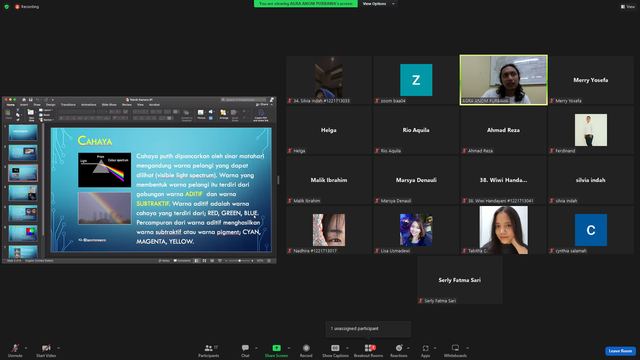Open Breakout Rooms
Image resolution: width=640 pixels, height=360 pixels.
(x=369, y=351)
